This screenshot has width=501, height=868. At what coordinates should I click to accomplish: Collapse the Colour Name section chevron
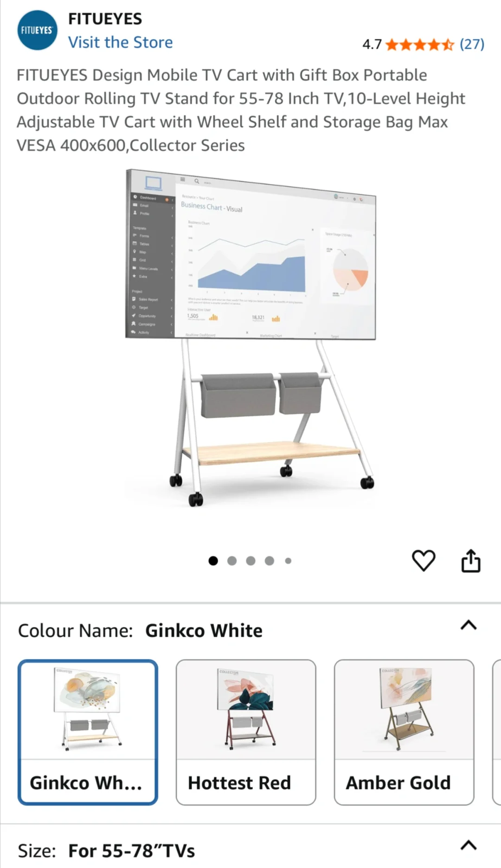[469, 625]
